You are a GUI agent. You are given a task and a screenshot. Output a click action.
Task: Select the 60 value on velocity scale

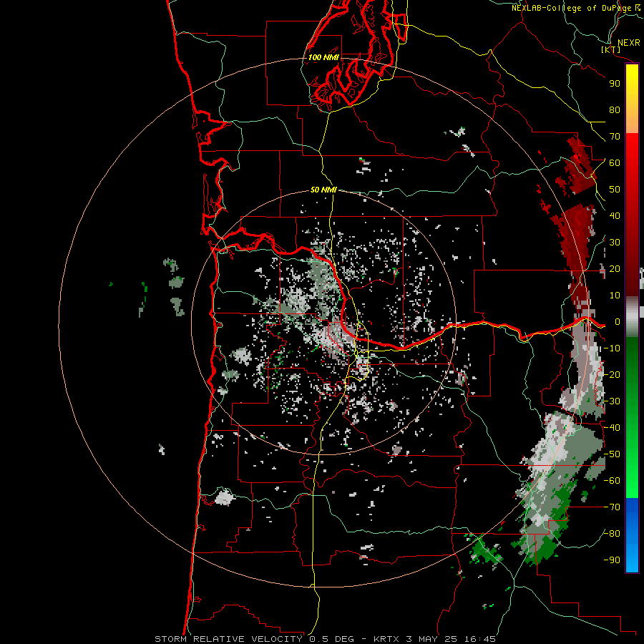(x=615, y=163)
